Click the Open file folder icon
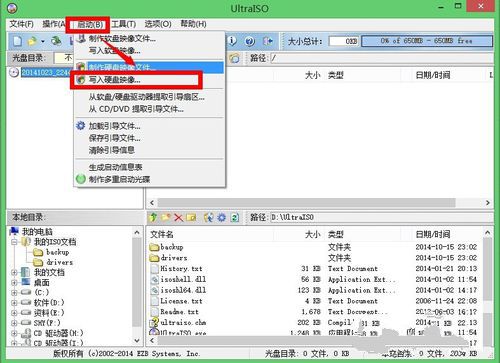500x363 pixels. 32,41
